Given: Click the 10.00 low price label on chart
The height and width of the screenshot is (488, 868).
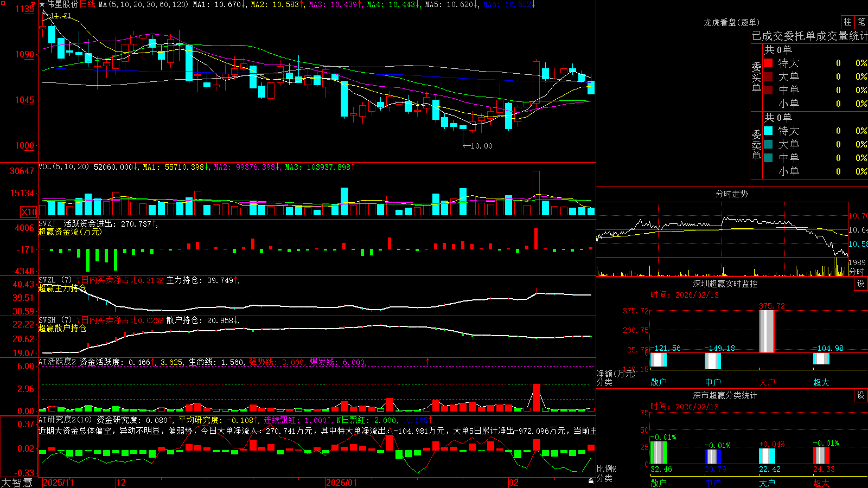Looking at the screenshot, I should pos(481,146).
